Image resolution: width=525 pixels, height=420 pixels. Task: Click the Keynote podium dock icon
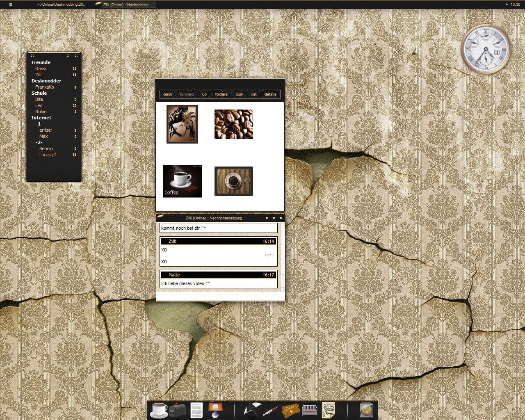pos(215,410)
